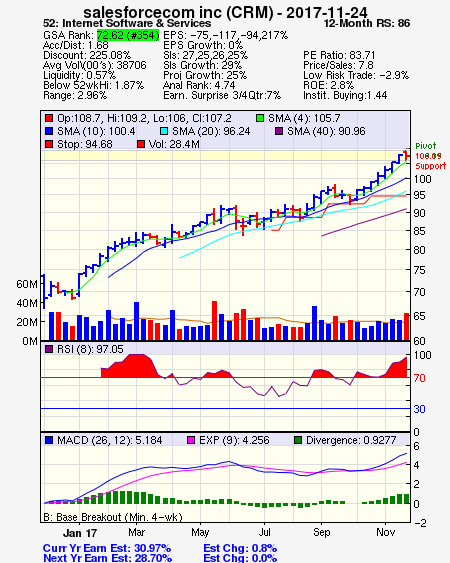
Task: Click the 12-Month RS: 86 text
Action: [367, 24]
